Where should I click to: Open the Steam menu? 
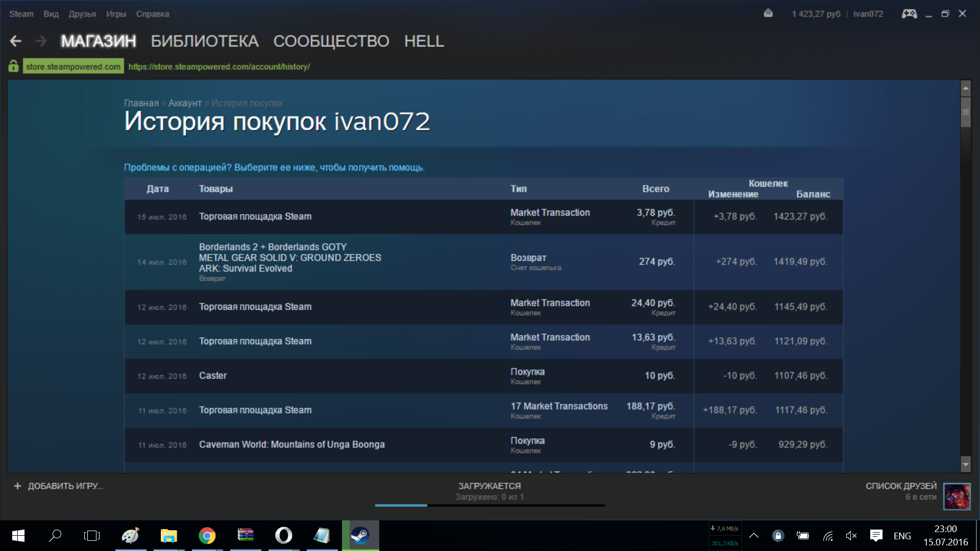pyautogui.click(x=21, y=14)
